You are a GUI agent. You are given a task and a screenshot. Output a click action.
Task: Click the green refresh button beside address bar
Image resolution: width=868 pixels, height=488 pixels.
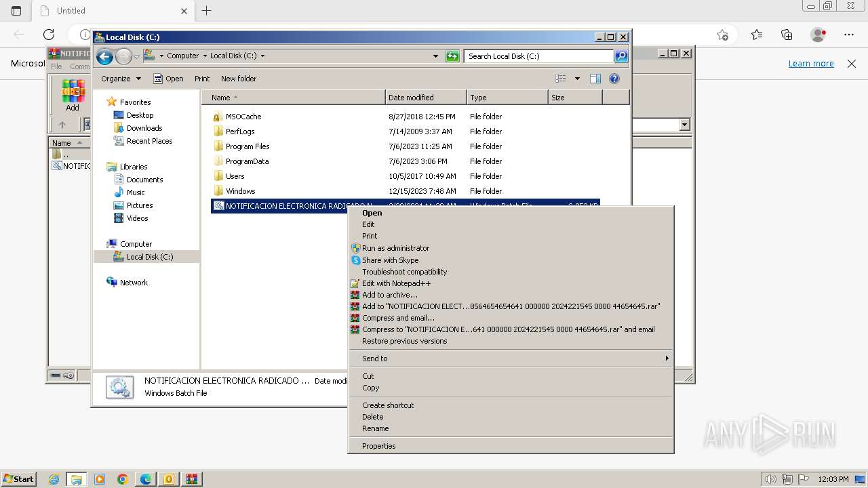click(x=452, y=56)
